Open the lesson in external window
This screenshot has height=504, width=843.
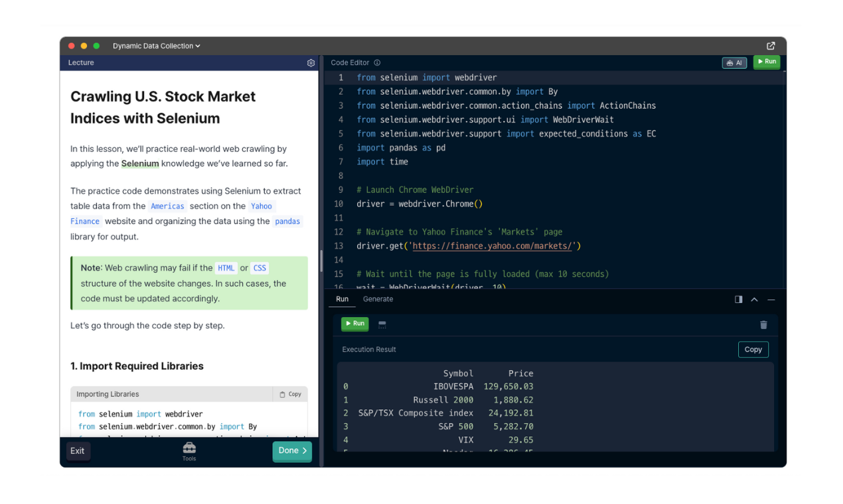[x=771, y=46]
